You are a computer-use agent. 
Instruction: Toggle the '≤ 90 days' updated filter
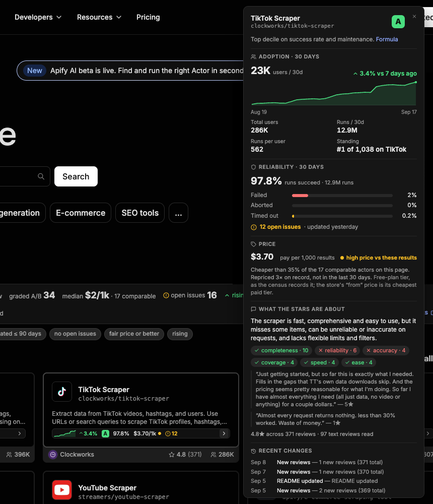point(23,334)
